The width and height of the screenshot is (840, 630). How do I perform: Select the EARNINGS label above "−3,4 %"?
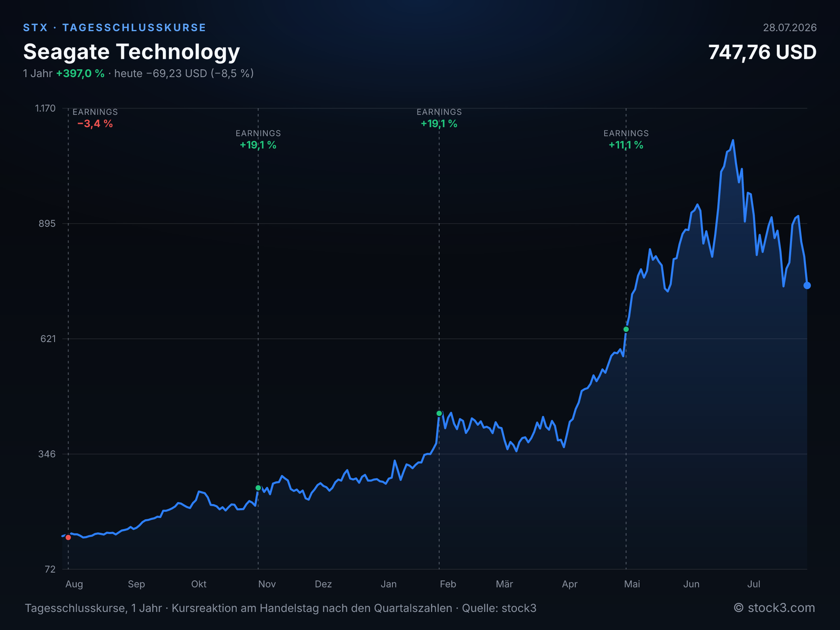[x=95, y=112]
